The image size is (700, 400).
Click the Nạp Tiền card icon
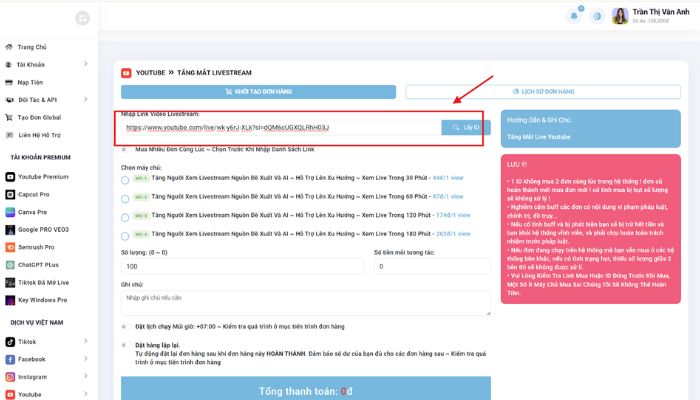tap(8, 82)
